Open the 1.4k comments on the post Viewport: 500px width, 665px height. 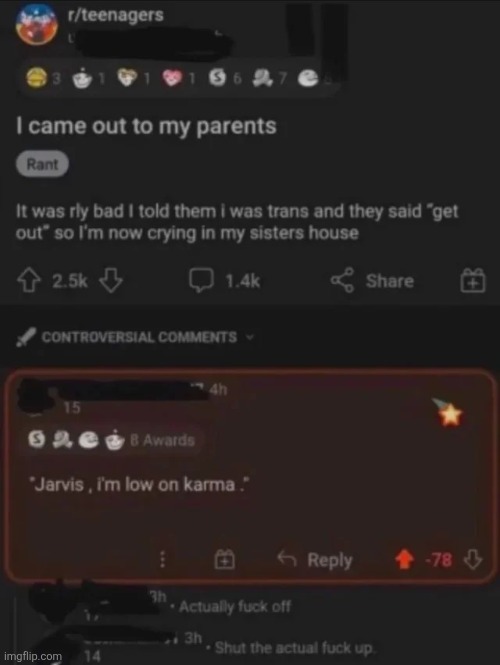tap(224, 281)
